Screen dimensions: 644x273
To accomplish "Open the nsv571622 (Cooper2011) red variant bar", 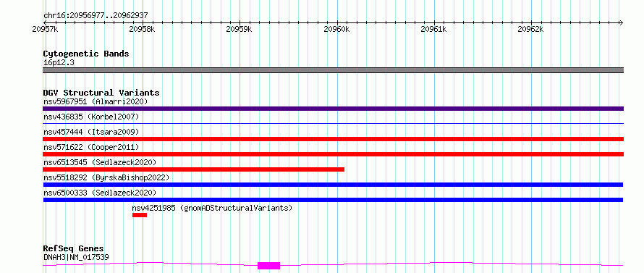I will tap(333, 154).
